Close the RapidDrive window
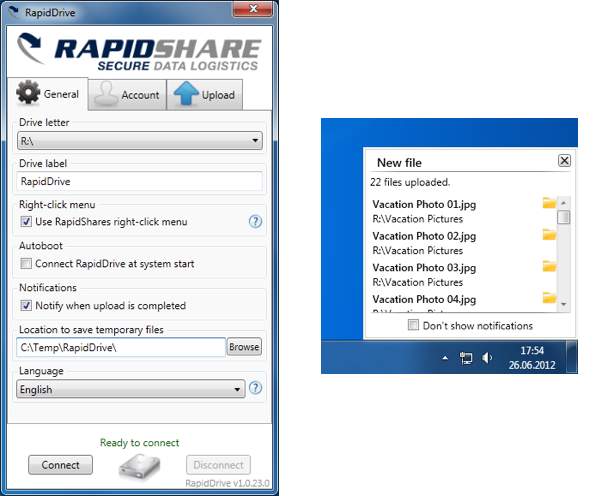The width and height of the screenshot is (600, 496). click(x=253, y=9)
